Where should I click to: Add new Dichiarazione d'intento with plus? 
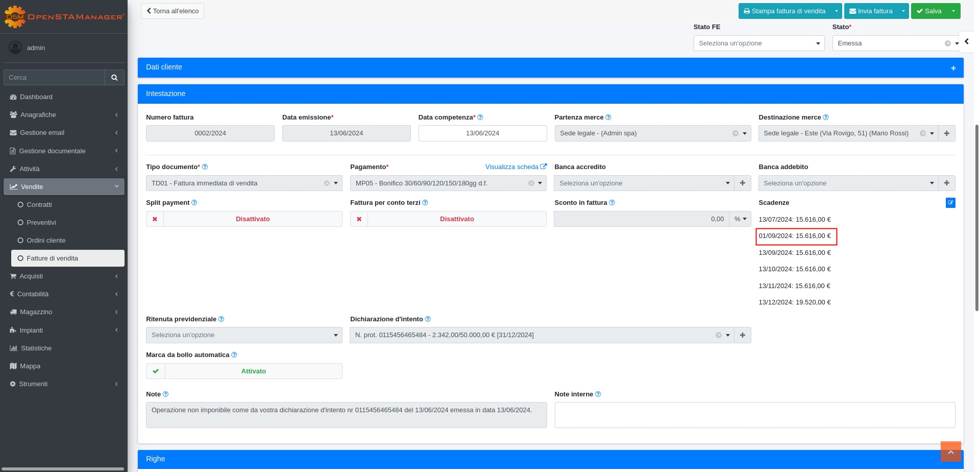tap(742, 335)
